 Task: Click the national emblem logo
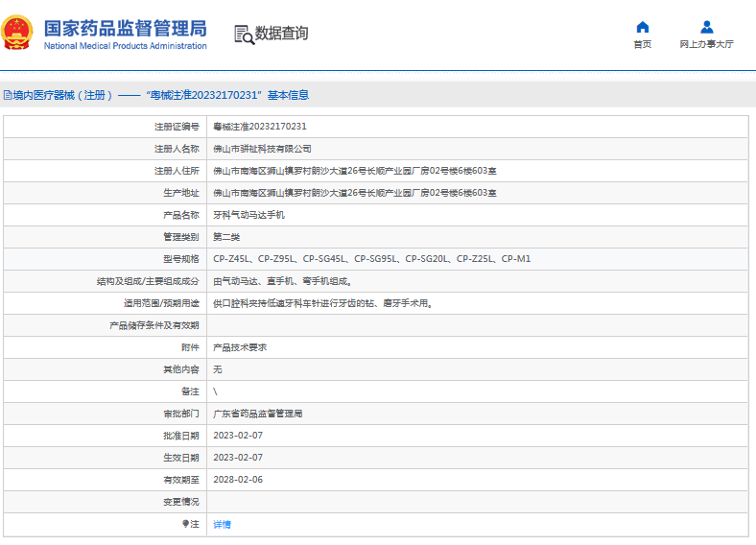pyautogui.click(x=17, y=33)
